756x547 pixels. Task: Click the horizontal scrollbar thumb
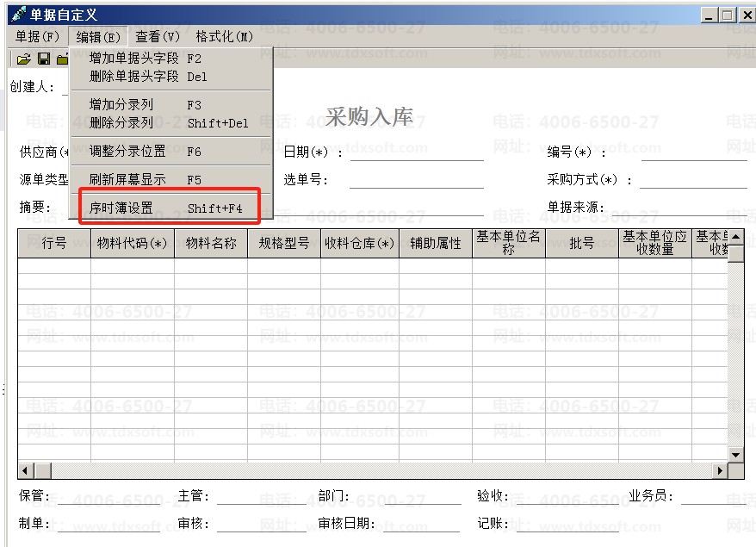point(43,470)
